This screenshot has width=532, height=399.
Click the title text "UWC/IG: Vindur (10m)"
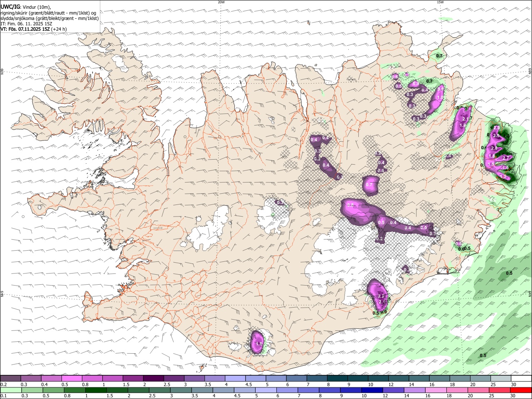26,7
